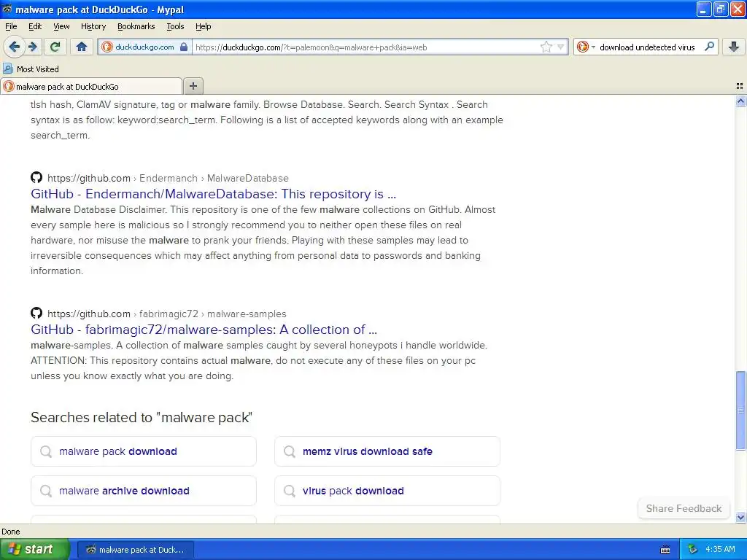The image size is (747, 560).
Task: Minimize the Mypal browser window
Action: click(x=704, y=9)
